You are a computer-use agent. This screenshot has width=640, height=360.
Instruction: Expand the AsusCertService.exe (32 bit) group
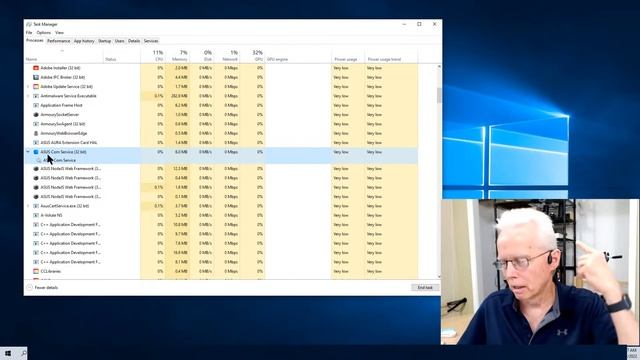(x=28, y=206)
